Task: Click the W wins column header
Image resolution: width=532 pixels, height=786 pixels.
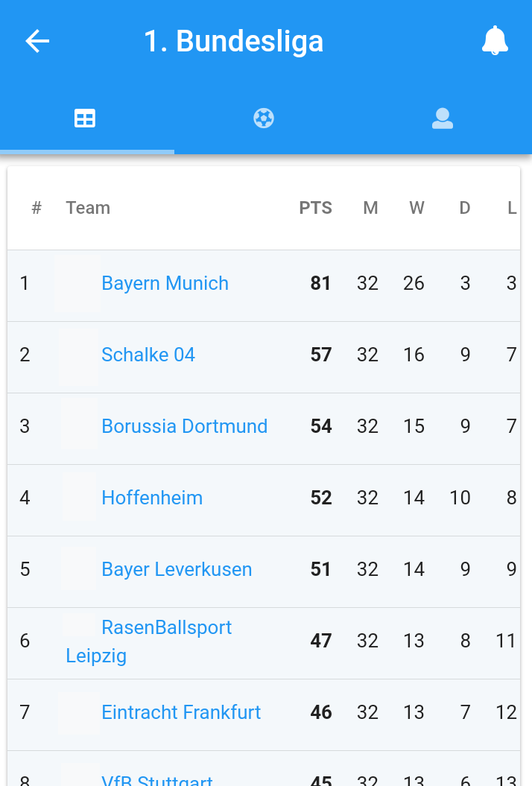Action: (417, 208)
